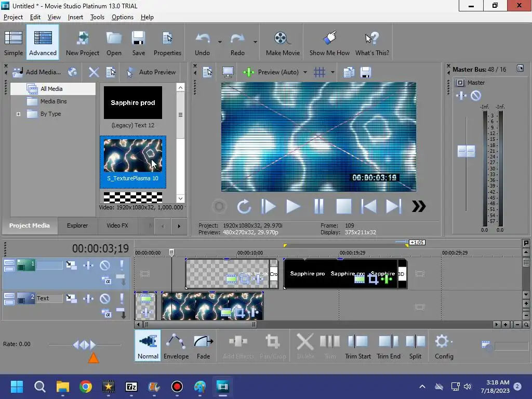
Task: Click the Trim End button
Action: [x=389, y=345]
